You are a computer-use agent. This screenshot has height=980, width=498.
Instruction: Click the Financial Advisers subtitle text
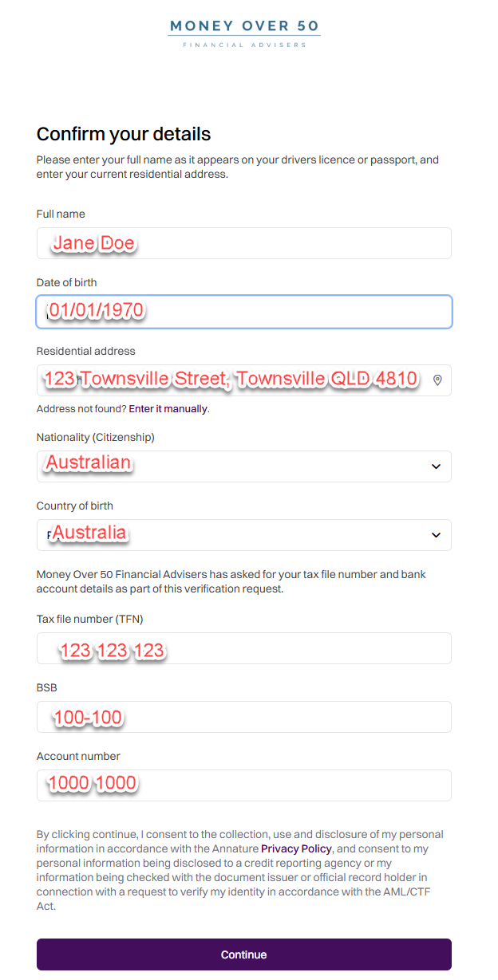coord(244,45)
